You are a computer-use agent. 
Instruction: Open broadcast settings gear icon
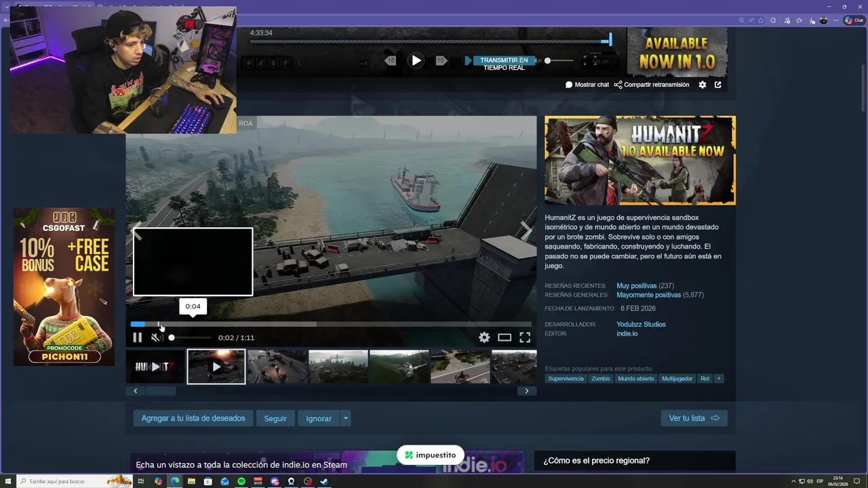pos(703,85)
